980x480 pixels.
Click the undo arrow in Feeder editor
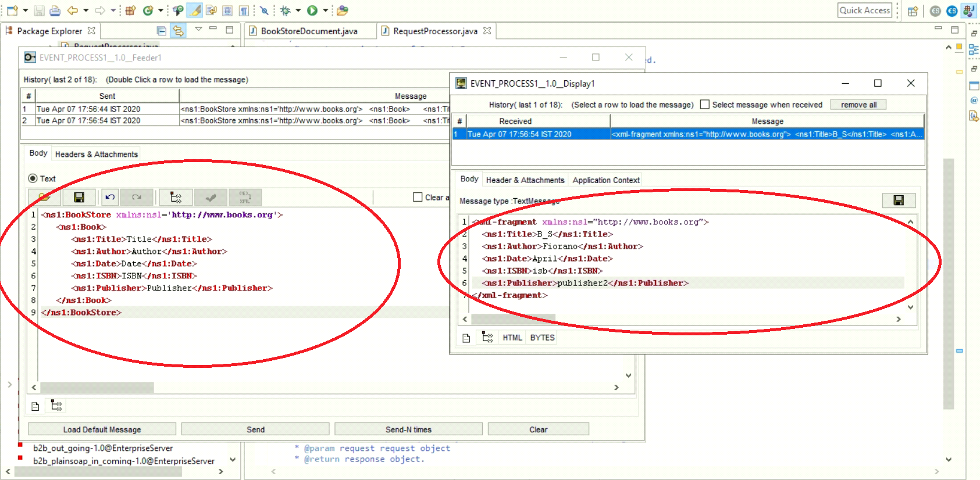tap(110, 198)
